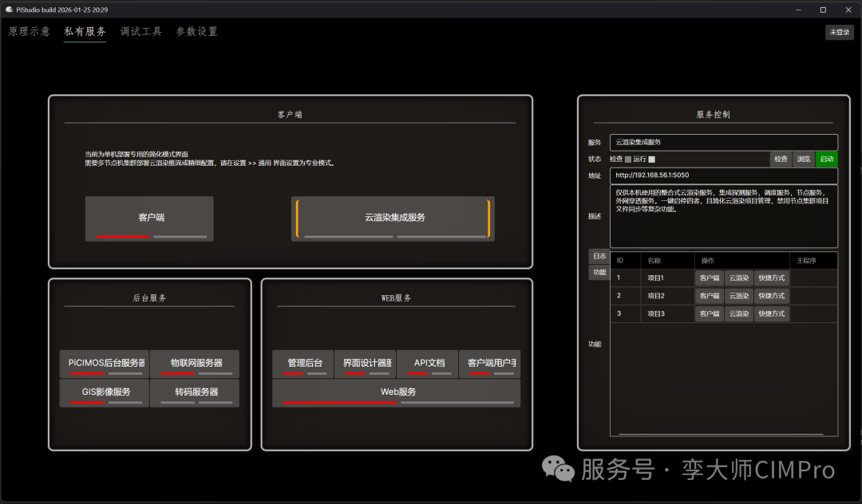This screenshot has width=862, height=504.
Task: Click the 主程序 column header
Action: (813, 261)
